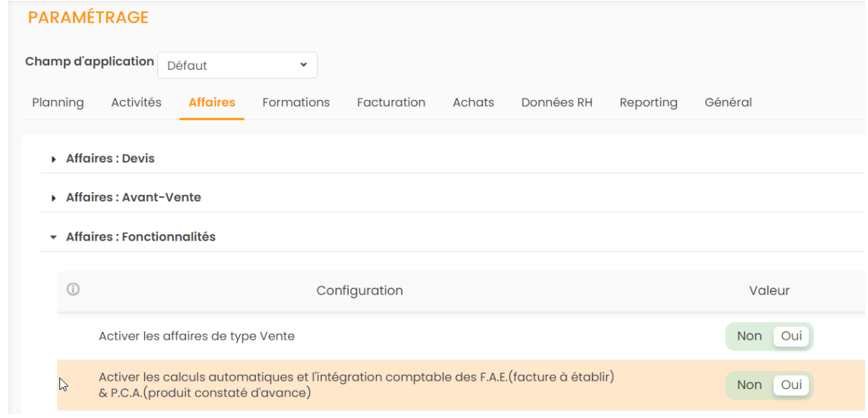
Task: Enable F.A.E. & P.C.A. automatic calculations with Oui
Action: [791, 385]
